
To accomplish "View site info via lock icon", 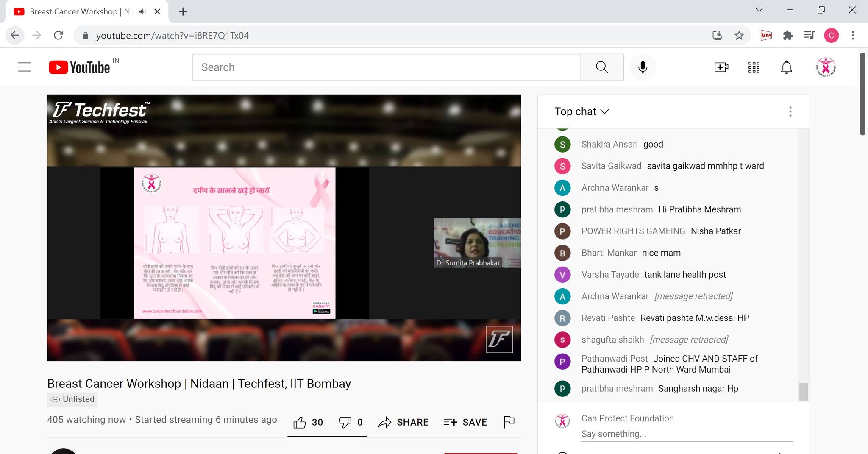I will 85,36.
